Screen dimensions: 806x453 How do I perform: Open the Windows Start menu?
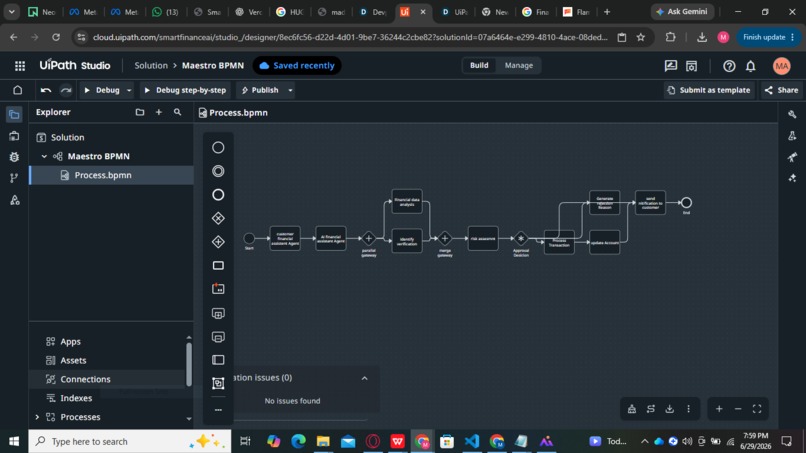(x=14, y=441)
